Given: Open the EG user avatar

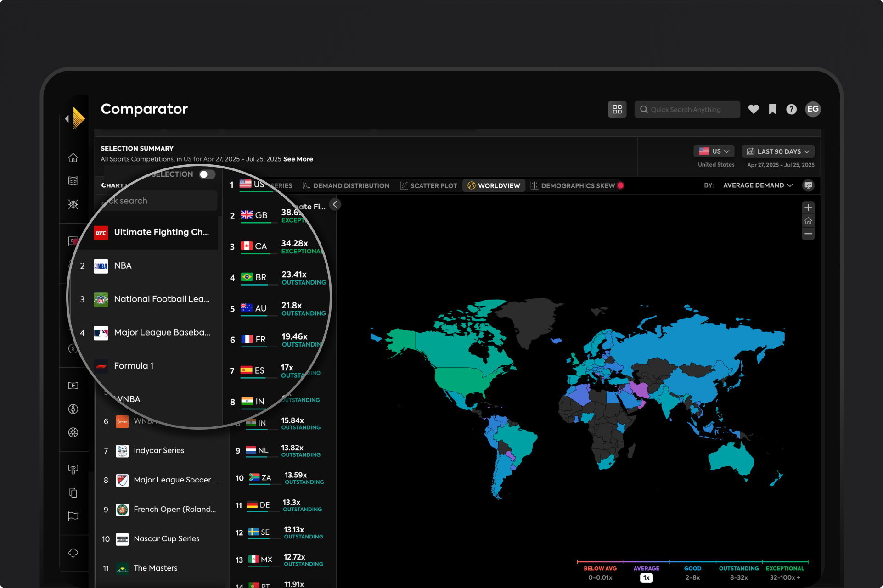Looking at the screenshot, I should pos(813,109).
